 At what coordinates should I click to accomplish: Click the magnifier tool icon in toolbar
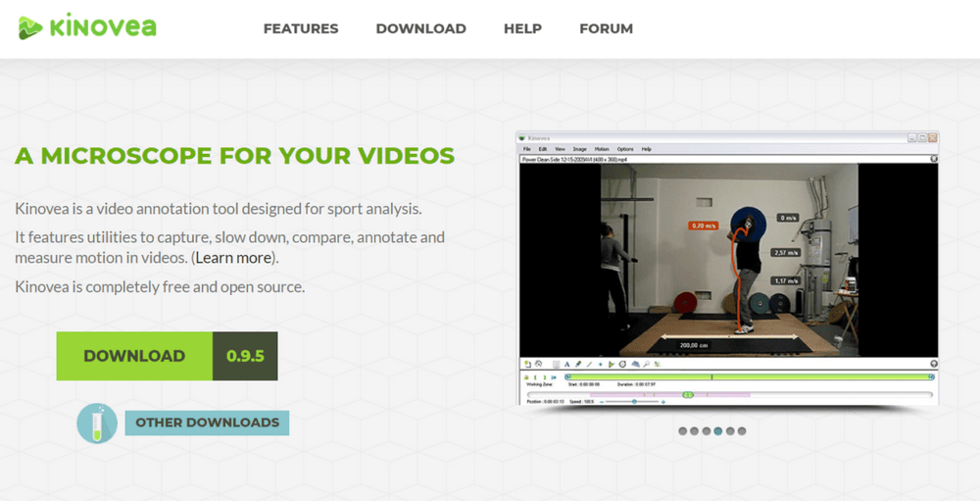tap(647, 365)
